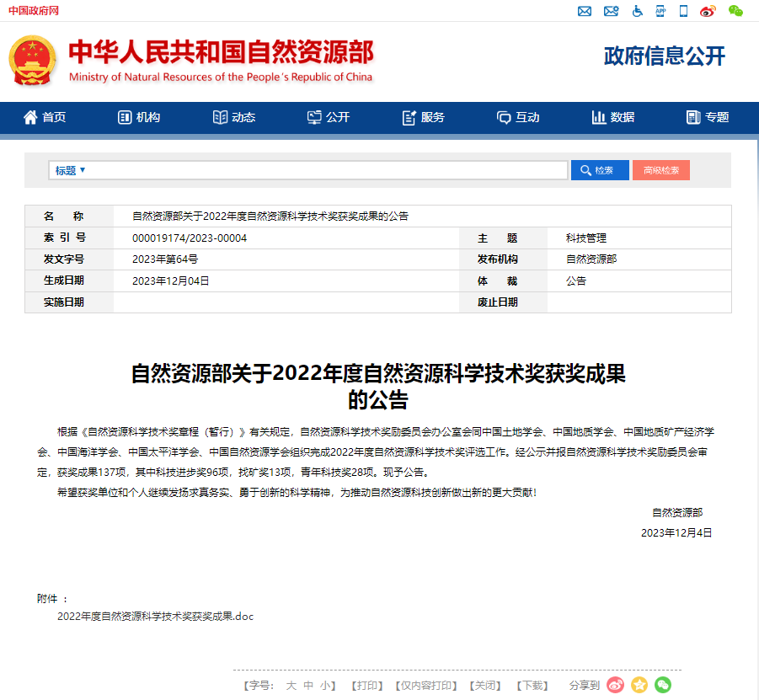Open the 标题 search-field dropdown
This screenshot has width=759, height=700.
coord(70,170)
